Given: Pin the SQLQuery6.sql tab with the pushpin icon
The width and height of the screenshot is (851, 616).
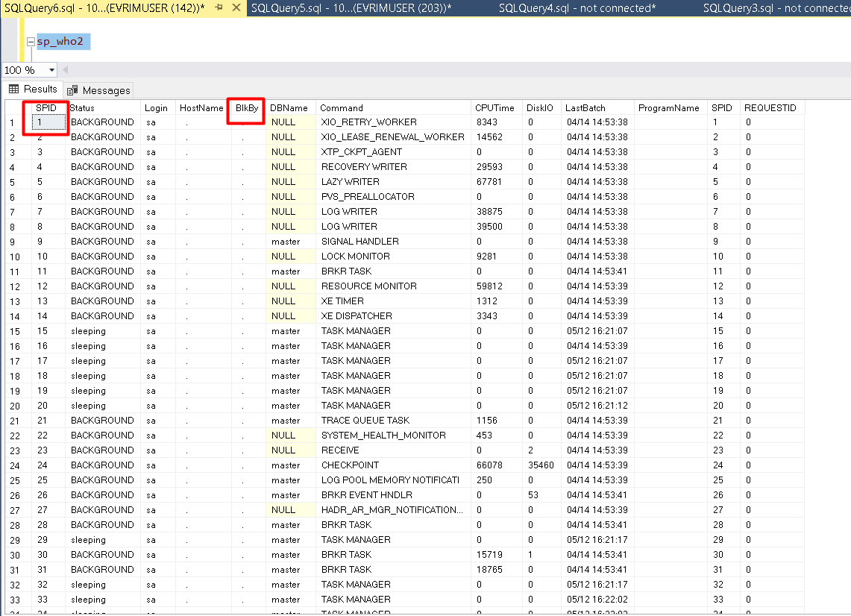Looking at the screenshot, I should [x=219, y=7].
